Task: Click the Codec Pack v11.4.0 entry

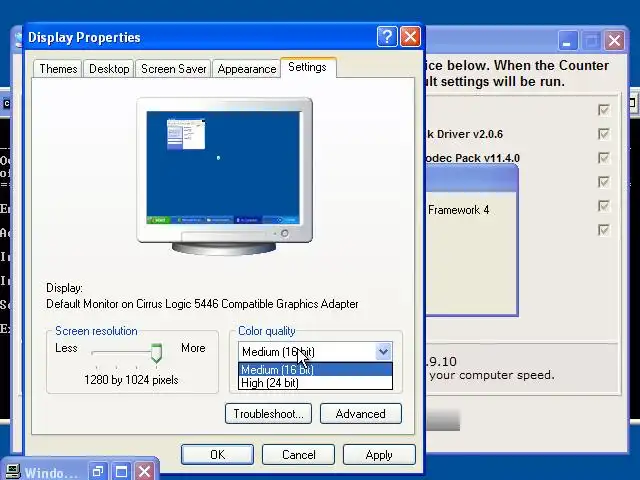Action: tap(472, 158)
